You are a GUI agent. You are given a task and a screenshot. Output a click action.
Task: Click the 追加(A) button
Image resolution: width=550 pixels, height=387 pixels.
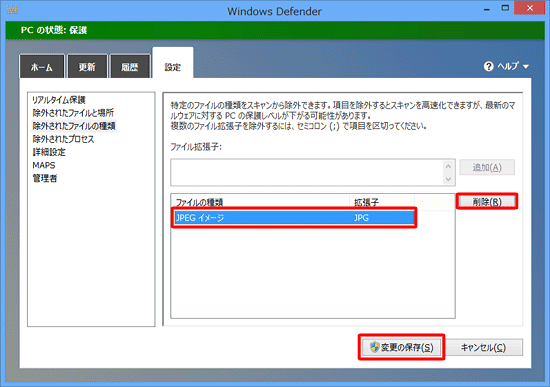(x=487, y=167)
